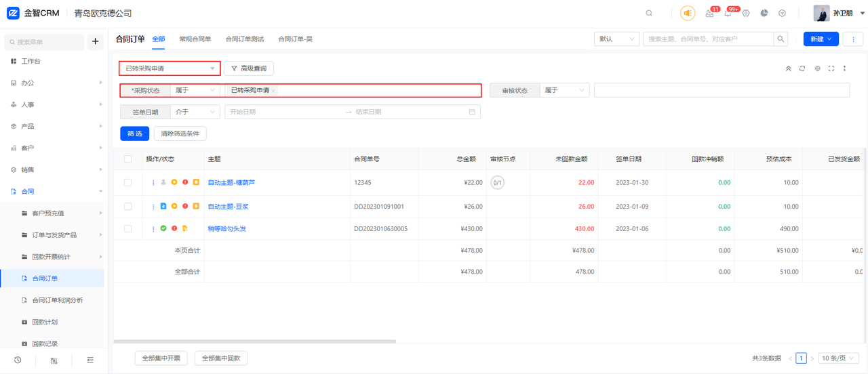
Task: Open the 10 条/页 page size dropdown
Action: pyautogui.click(x=839, y=358)
